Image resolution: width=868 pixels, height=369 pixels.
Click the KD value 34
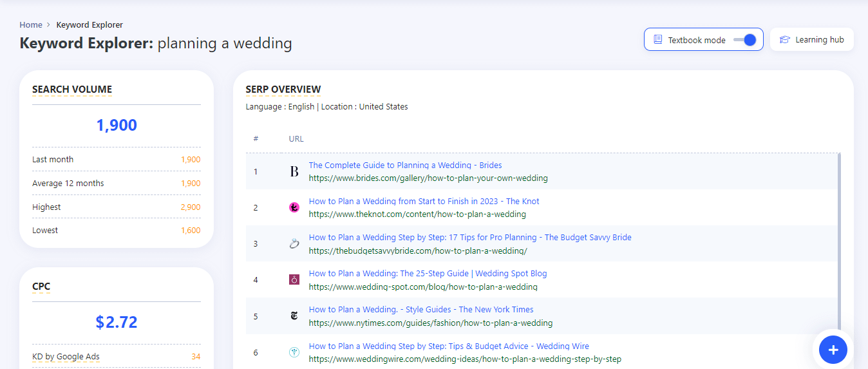click(x=196, y=357)
